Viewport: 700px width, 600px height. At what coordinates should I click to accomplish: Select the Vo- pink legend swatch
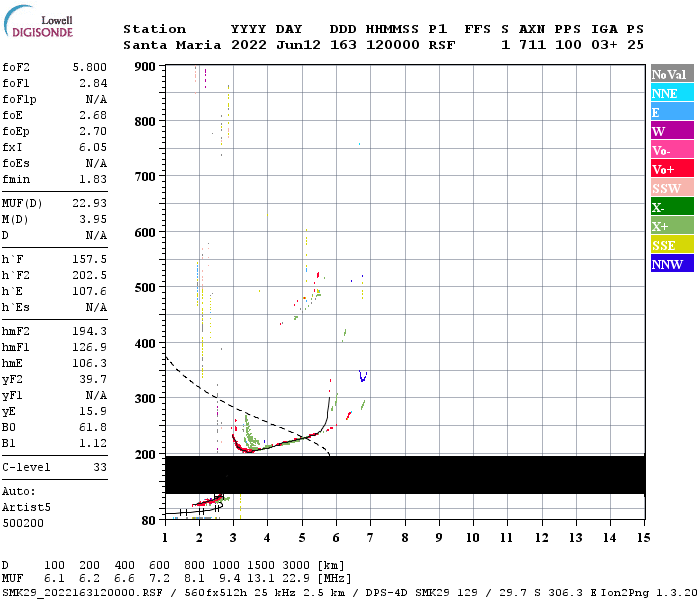pyautogui.click(x=672, y=150)
